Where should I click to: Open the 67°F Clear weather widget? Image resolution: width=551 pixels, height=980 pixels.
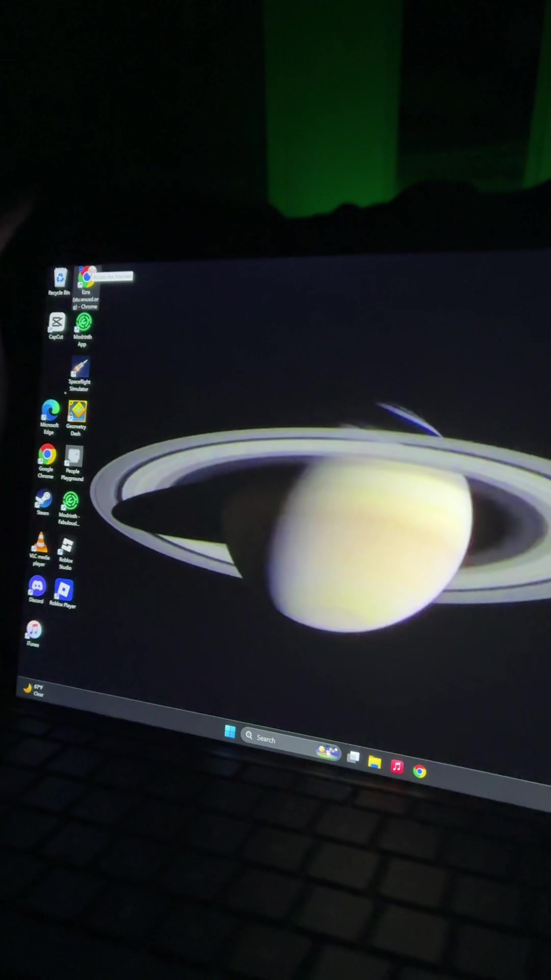pos(34,690)
